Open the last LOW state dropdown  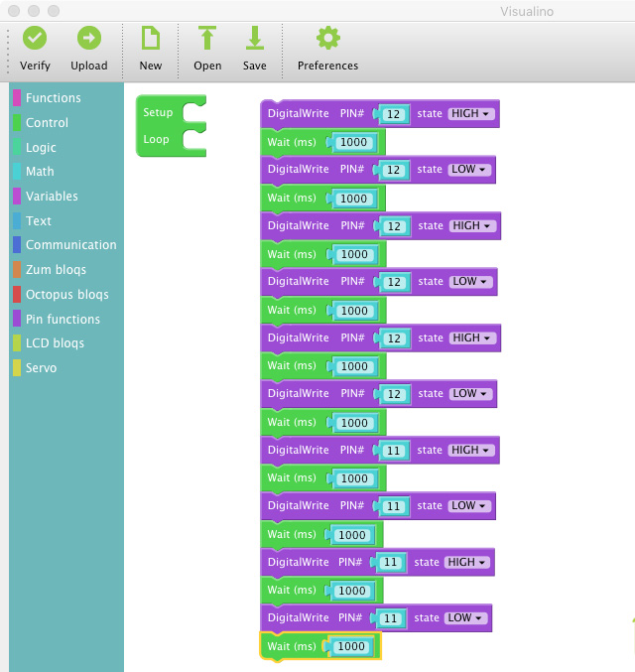coord(466,618)
